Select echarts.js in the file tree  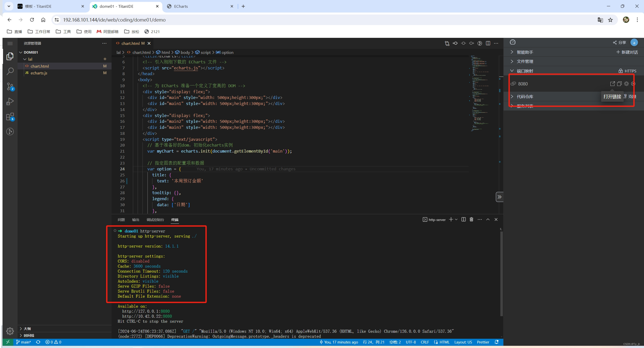pos(39,73)
